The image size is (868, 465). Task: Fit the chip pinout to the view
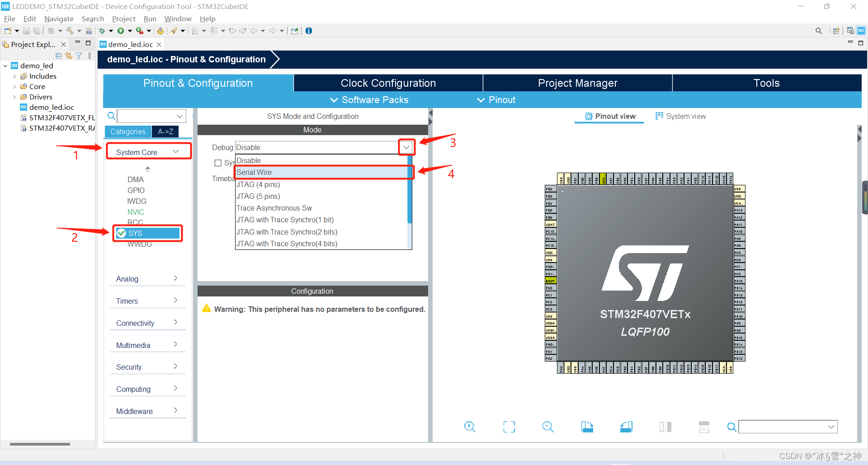pos(509,427)
